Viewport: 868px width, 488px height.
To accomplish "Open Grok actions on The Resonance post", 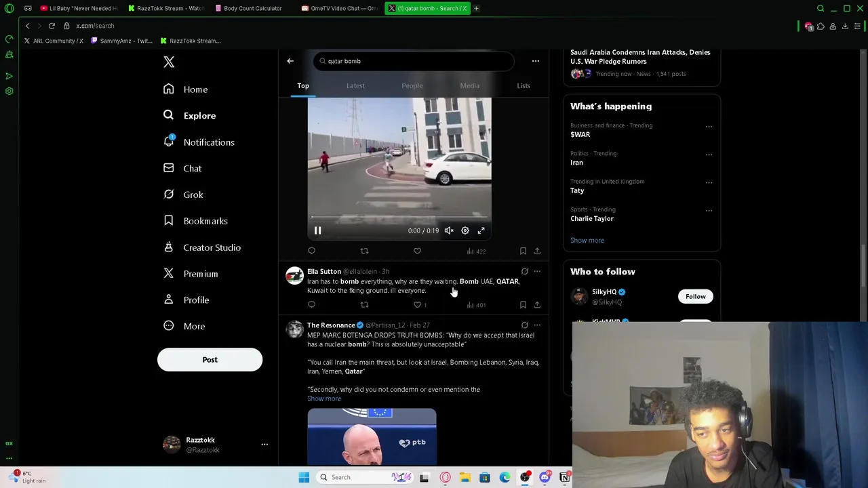I will (524, 325).
